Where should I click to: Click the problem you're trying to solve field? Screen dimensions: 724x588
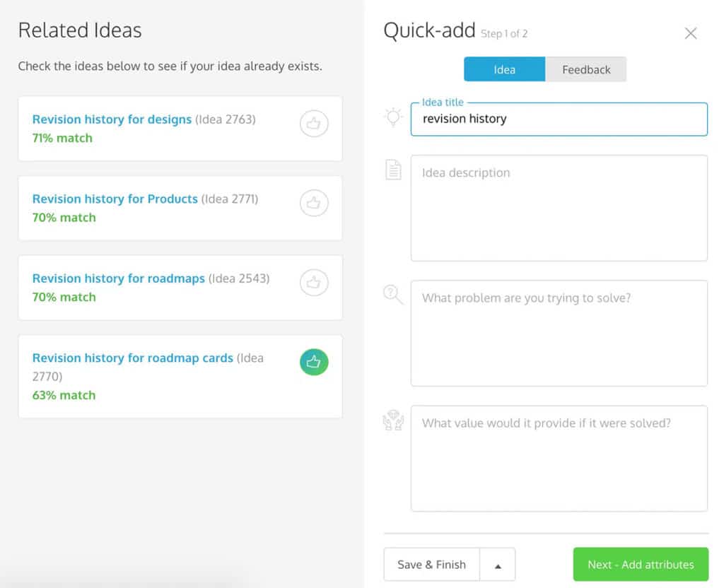coord(559,332)
